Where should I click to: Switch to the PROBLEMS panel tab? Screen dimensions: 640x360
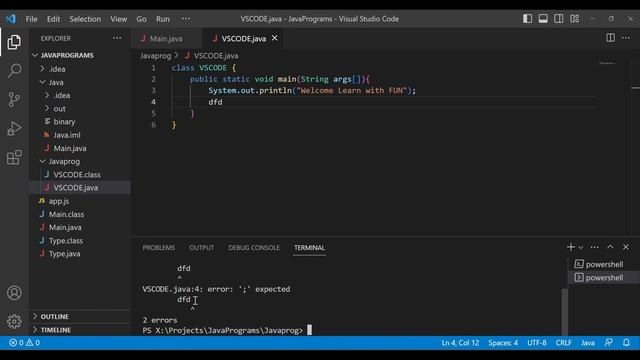tap(158, 248)
